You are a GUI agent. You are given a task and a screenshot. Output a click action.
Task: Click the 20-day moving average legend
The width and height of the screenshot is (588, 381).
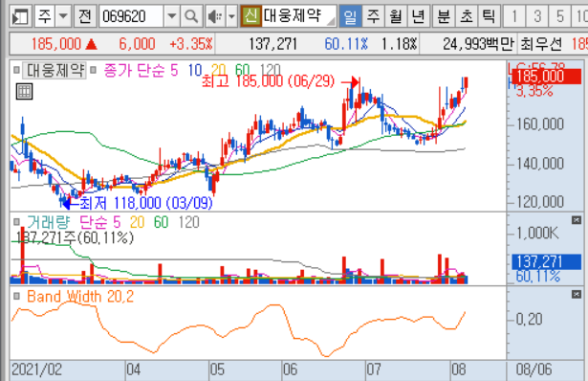click(219, 70)
